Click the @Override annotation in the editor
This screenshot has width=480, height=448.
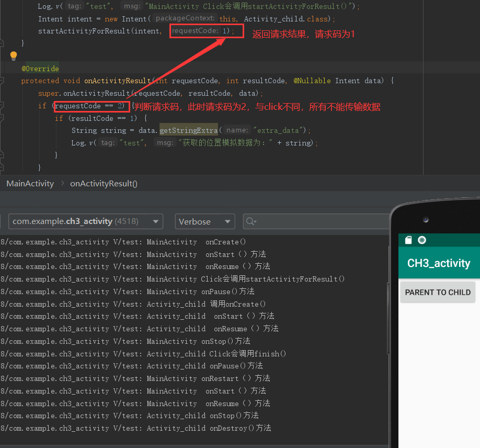[x=40, y=68]
